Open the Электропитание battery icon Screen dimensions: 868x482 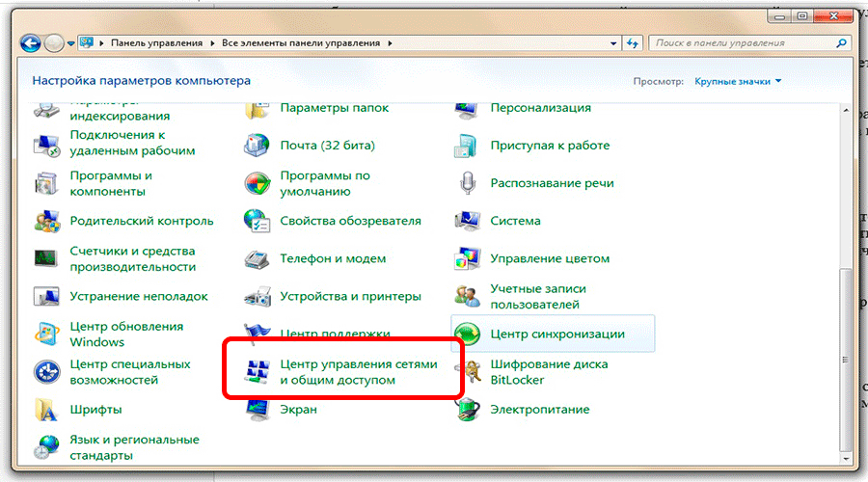click(x=467, y=410)
